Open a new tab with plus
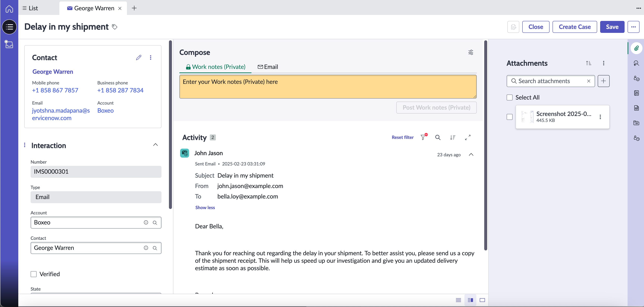The image size is (644, 307). click(x=134, y=8)
